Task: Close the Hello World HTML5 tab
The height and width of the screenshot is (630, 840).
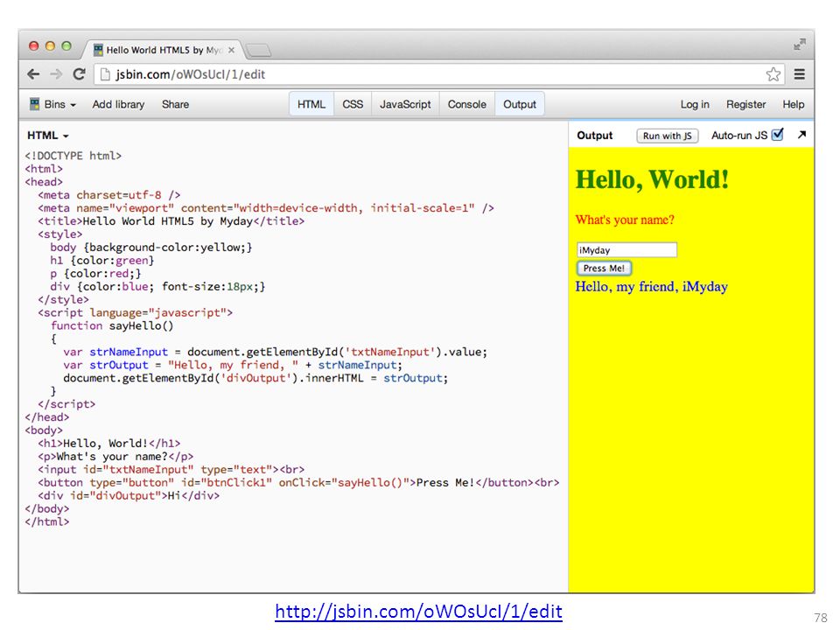Action: pyautogui.click(x=231, y=50)
